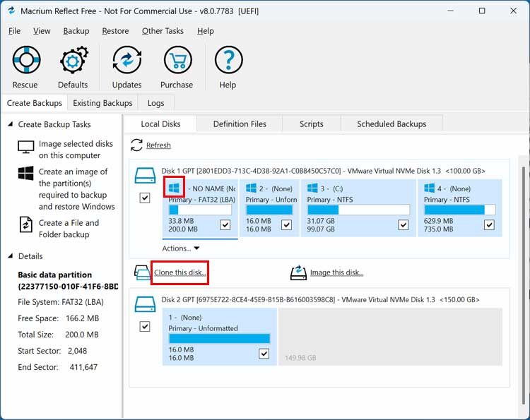Viewport: 530px width, 420px height.
Task: Collapse the Create Backup Tasks section
Action: [x=11, y=124]
